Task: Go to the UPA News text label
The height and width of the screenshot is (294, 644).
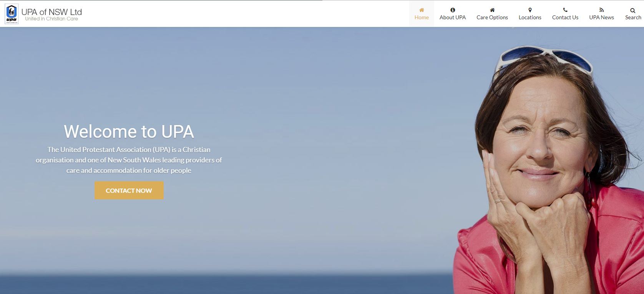Action: [602, 17]
